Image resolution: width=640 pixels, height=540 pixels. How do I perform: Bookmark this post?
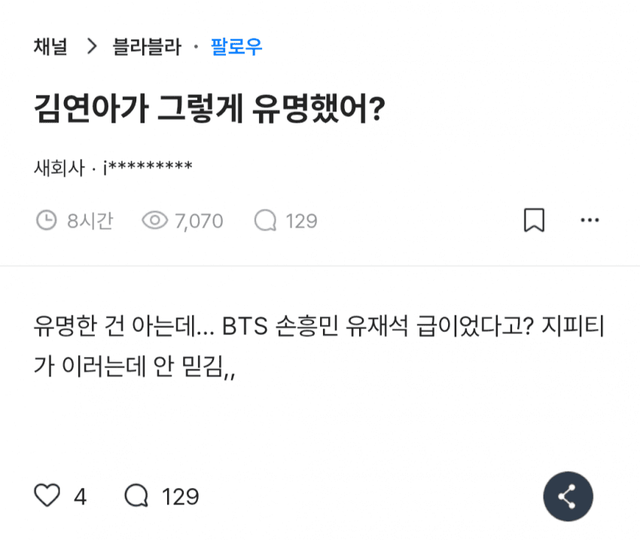coord(534,220)
